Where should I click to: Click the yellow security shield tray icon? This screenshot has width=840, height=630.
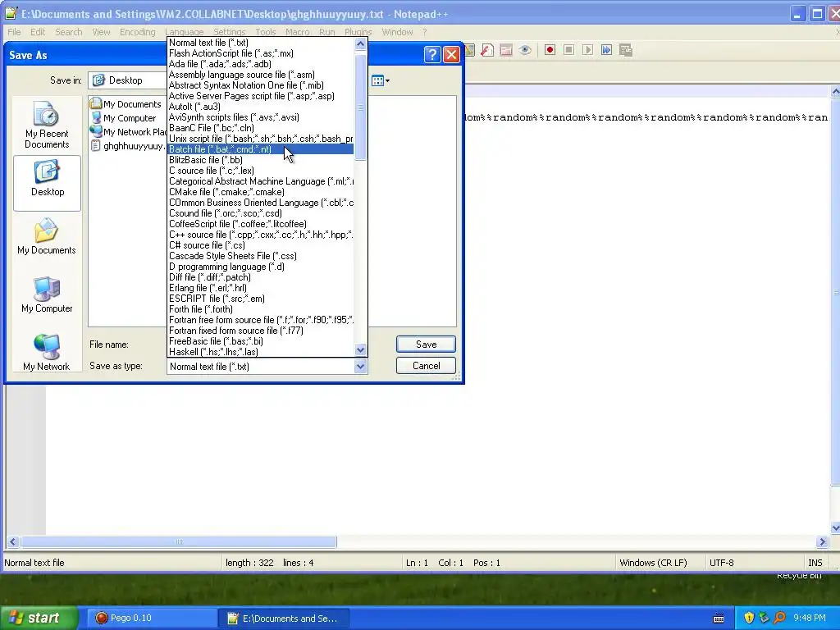[749, 618]
